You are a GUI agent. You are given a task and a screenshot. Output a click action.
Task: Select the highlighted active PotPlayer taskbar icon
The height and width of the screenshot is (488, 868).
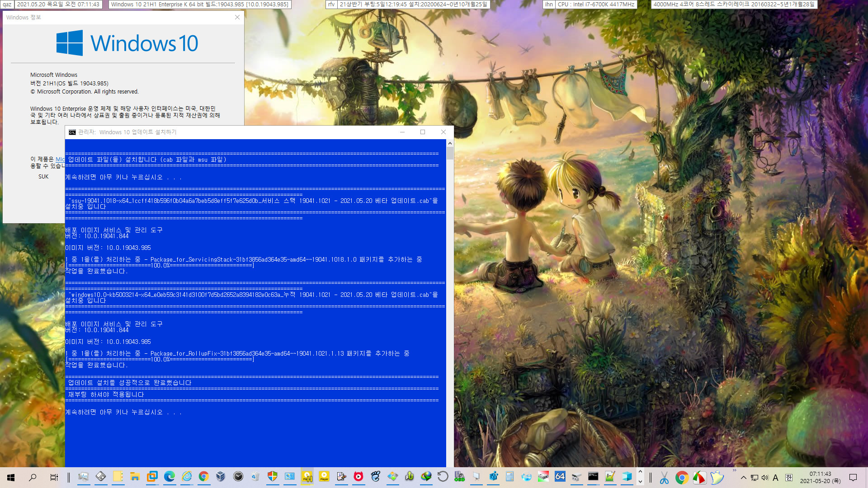coord(307,477)
